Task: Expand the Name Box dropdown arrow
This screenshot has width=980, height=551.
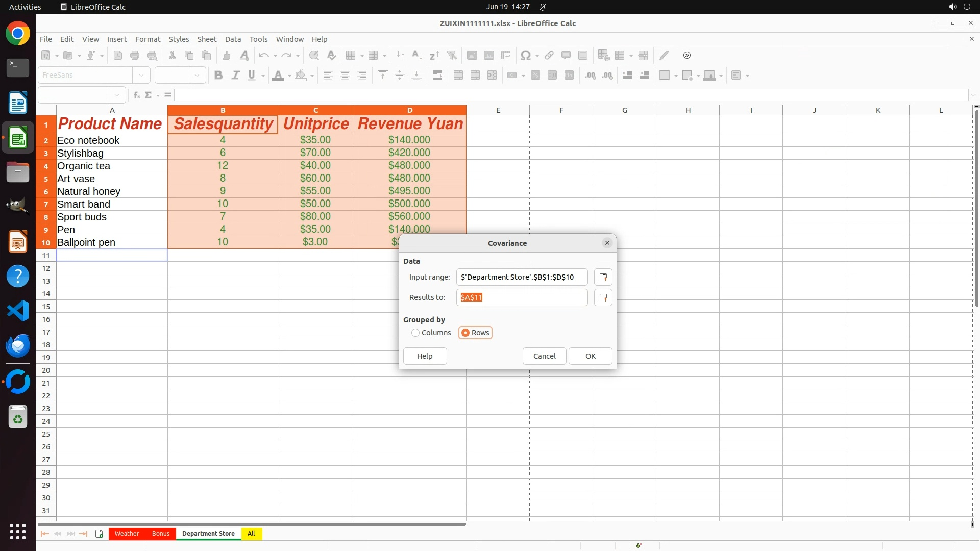Action: [117, 95]
